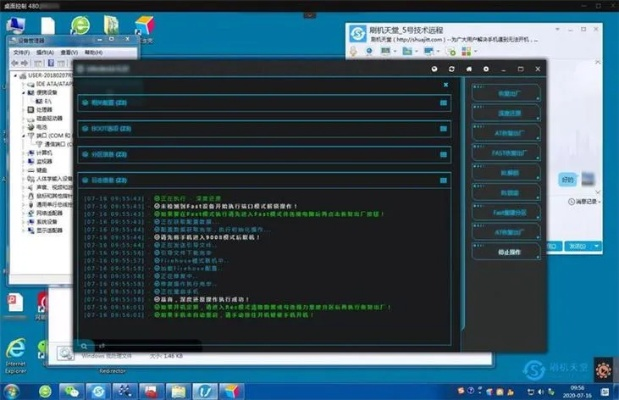The height and width of the screenshot is (400, 619).
Task: Click the Windows Start button on taskbar
Action: [x=14, y=390]
